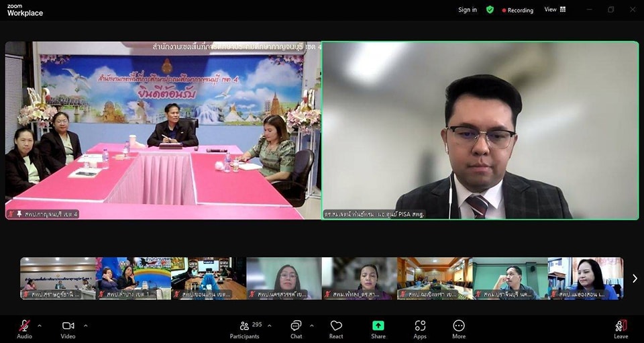Click the pin icon on สพป.กาญจนบุรี เขต 4 video

[19, 214]
